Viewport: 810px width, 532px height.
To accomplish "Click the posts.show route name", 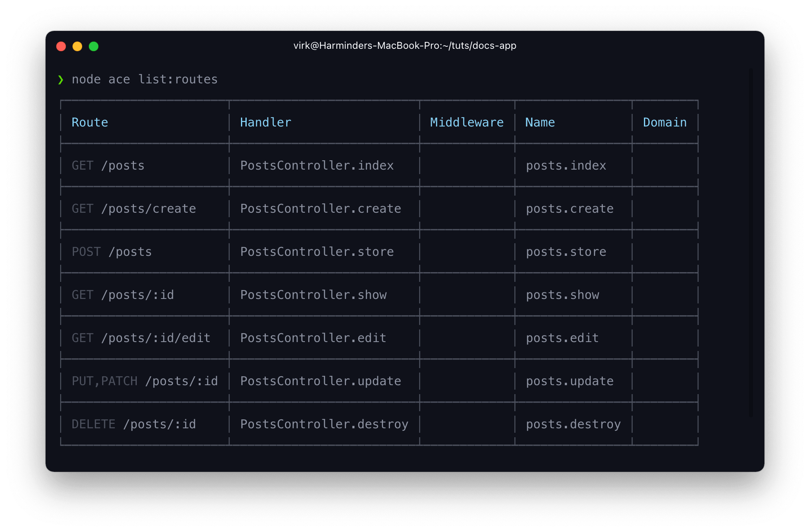I will (562, 295).
